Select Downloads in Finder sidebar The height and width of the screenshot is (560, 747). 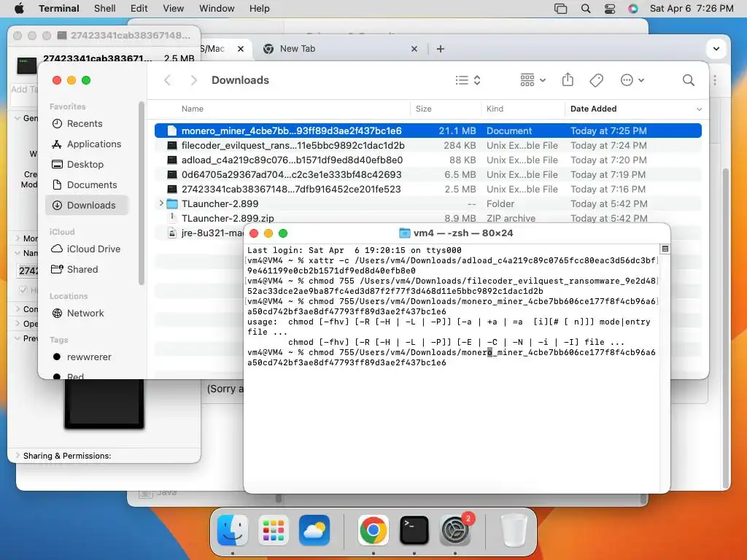click(88, 205)
